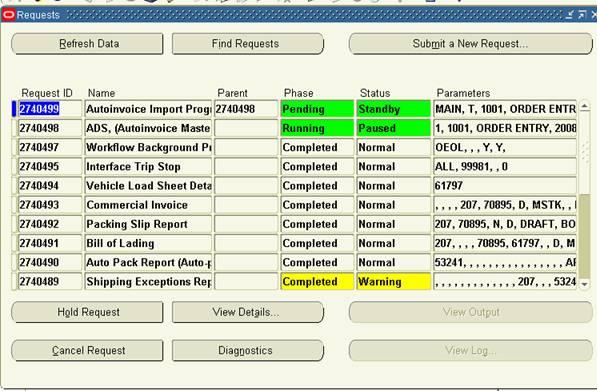Click the Workflow Background Process name cell

[x=148, y=147]
